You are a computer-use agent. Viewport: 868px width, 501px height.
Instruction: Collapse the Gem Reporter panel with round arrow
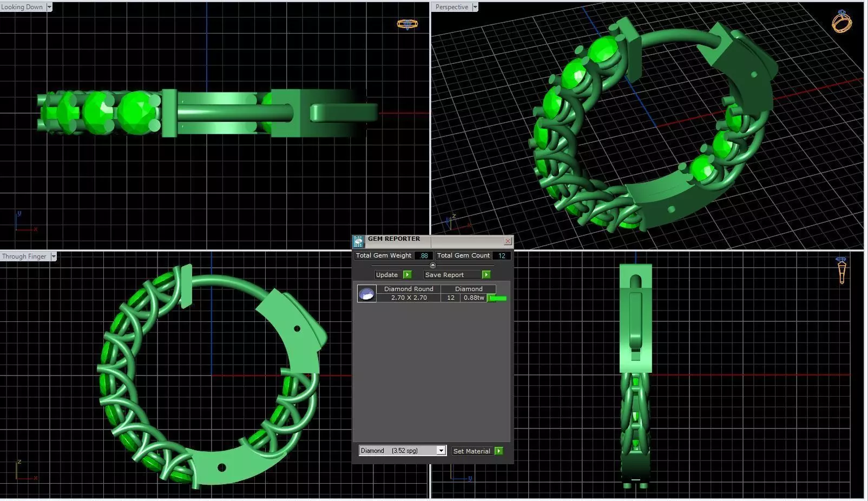(x=432, y=265)
